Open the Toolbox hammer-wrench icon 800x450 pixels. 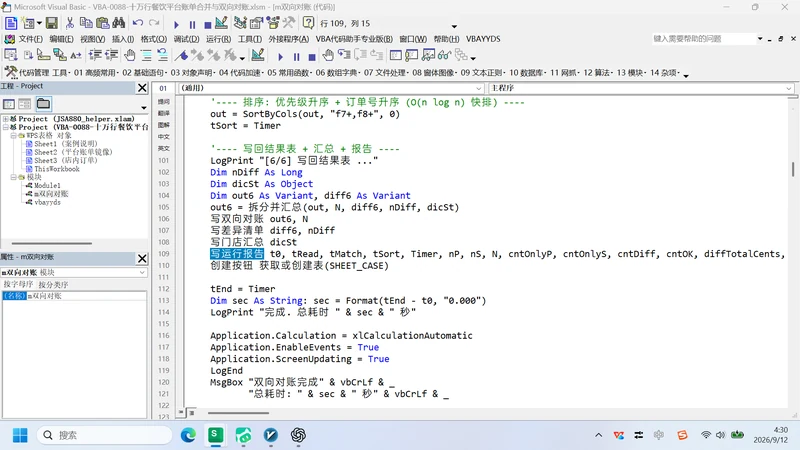pyautogui.click(x=289, y=23)
